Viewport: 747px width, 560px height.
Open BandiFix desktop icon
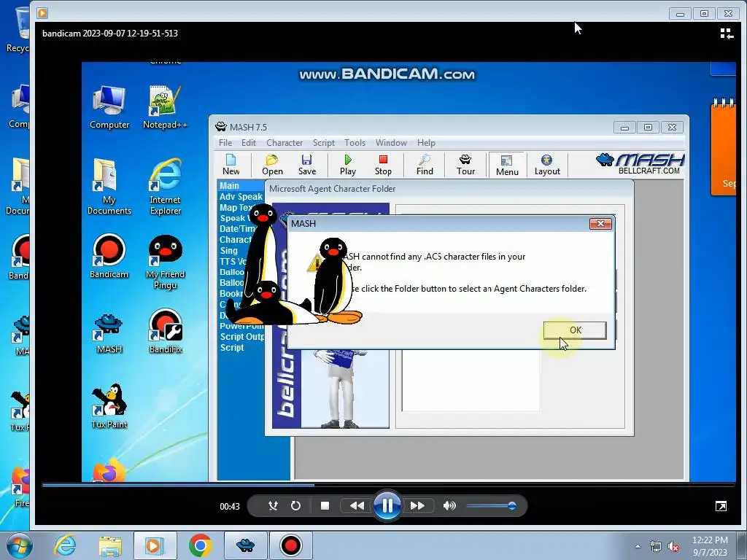pos(166,331)
